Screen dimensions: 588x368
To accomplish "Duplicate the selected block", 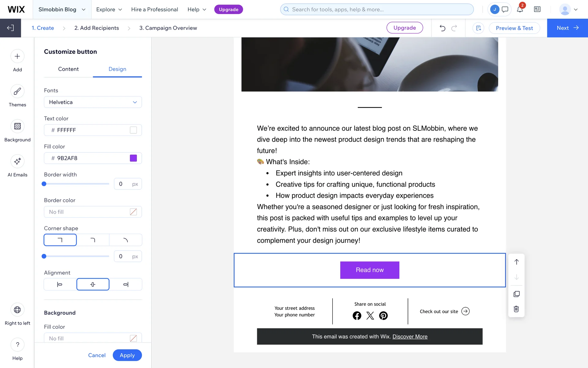I will pos(516,294).
